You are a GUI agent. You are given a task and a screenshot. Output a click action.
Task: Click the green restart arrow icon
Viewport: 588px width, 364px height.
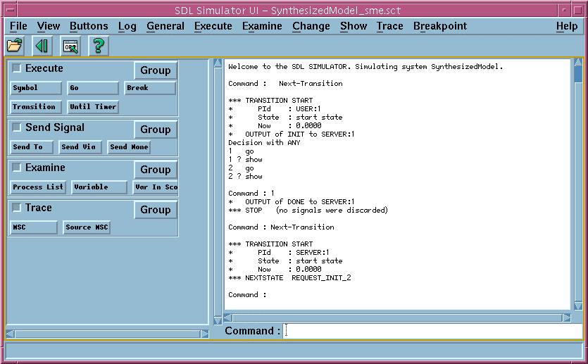[42, 46]
